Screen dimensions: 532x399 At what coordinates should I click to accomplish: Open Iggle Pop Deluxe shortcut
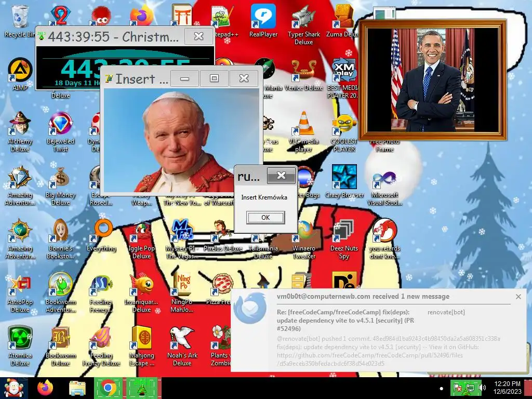pyautogui.click(x=141, y=240)
